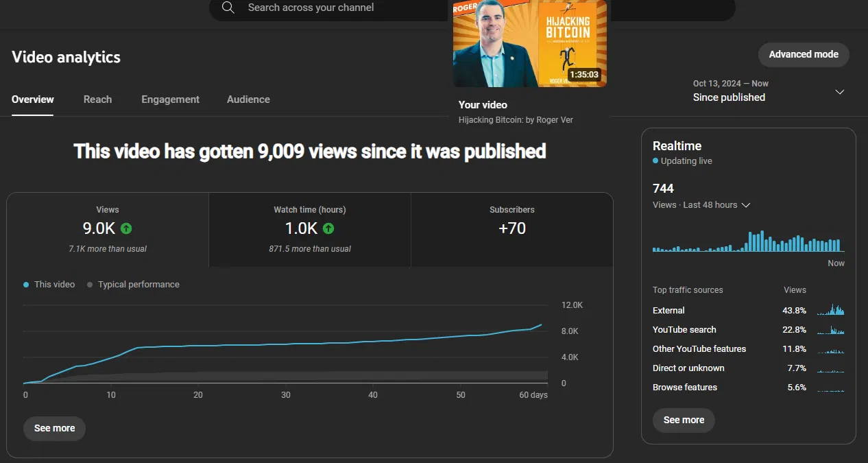Click the 871.5 more than usual text
Viewport: 868px width, 463px height.
[310, 249]
